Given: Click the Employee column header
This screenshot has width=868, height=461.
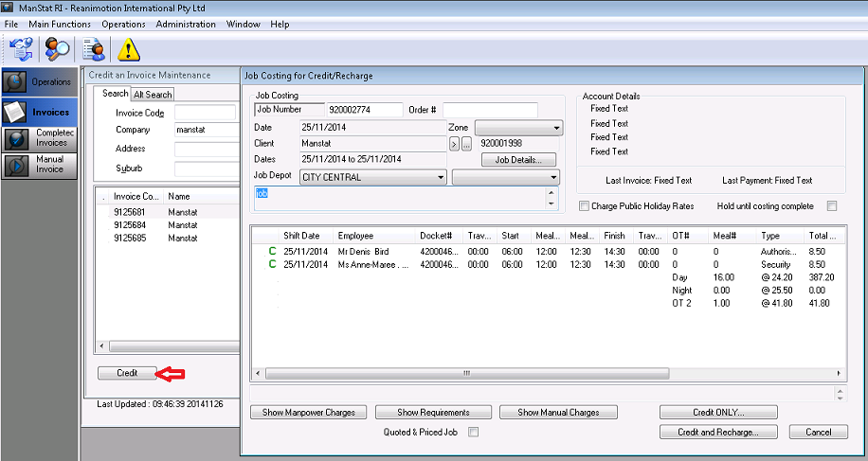Looking at the screenshot, I should 373,236.
